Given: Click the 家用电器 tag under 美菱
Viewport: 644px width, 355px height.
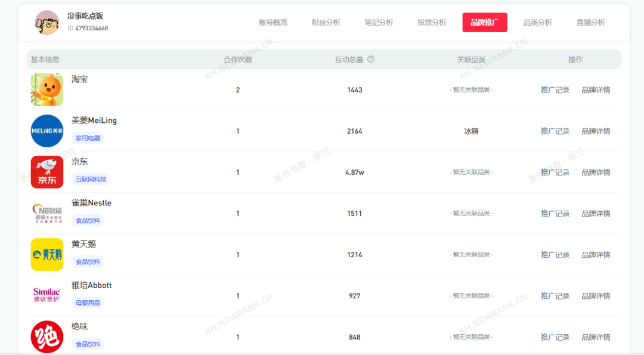Looking at the screenshot, I should [x=88, y=138].
